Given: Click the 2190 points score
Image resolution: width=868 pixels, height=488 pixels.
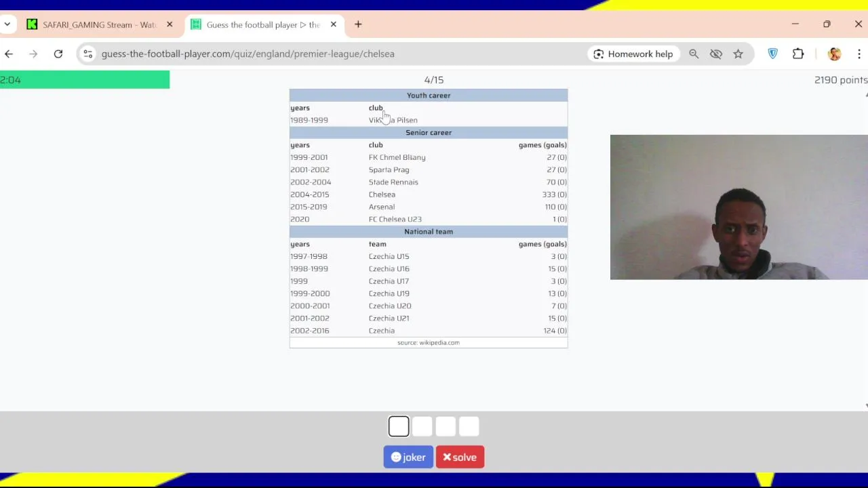Looking at the screenshot, I should coord(841,80).
